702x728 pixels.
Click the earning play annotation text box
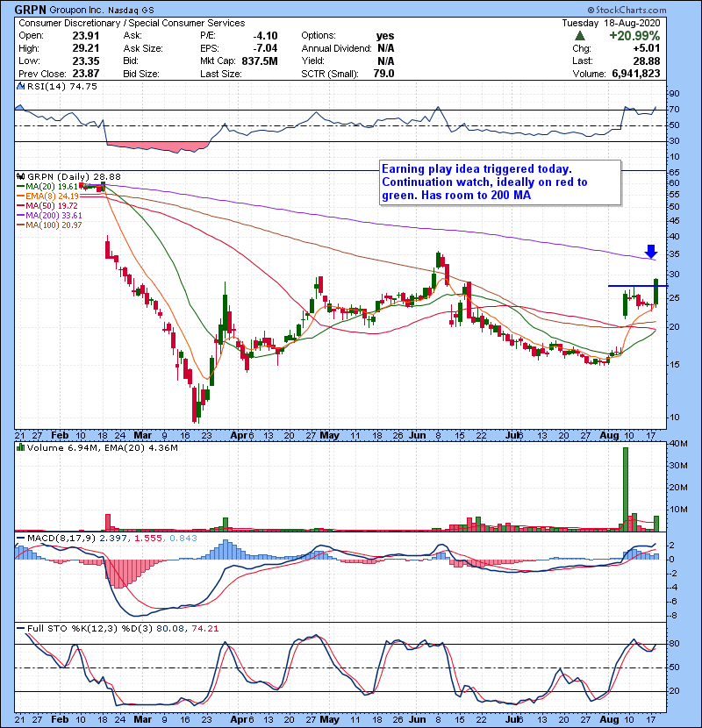click(x=498, y=182)
